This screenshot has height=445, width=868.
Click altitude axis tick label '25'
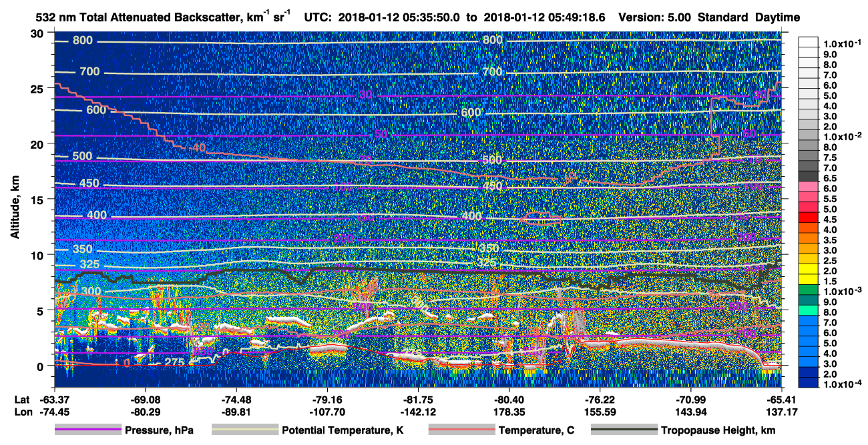click(x=38, y=89)
